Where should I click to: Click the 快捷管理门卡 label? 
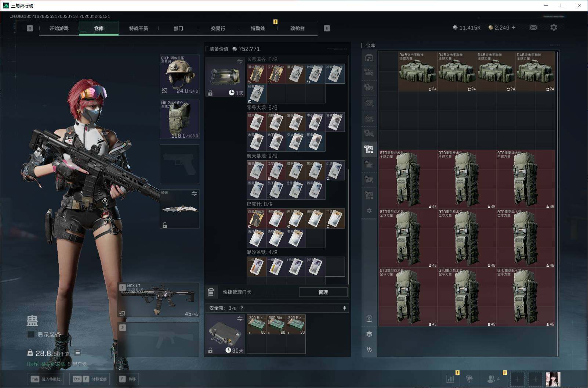237,292
